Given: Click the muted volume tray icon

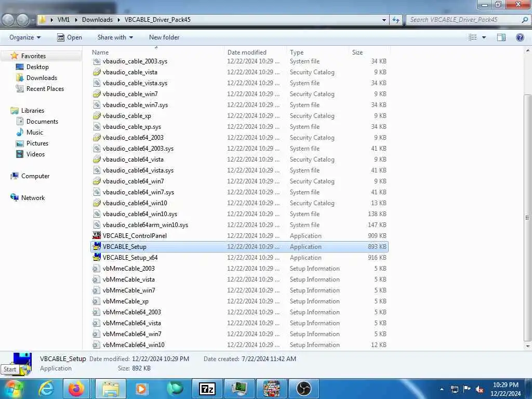Looking at the screenshot, I should [480, 389].
